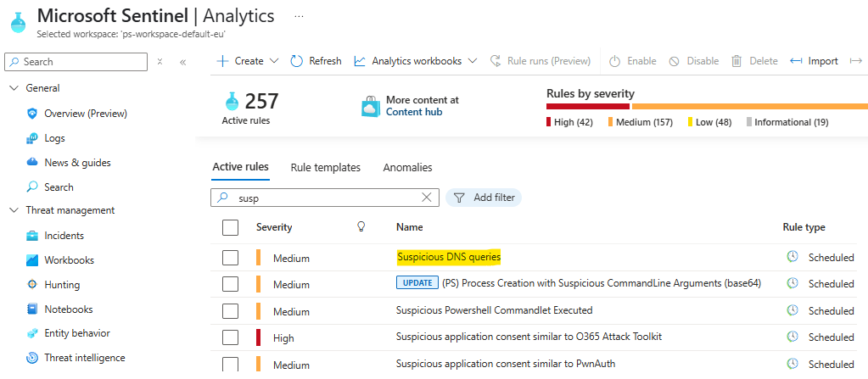Collapse the sidebar with the double chevron

click(x=182, y=61)
